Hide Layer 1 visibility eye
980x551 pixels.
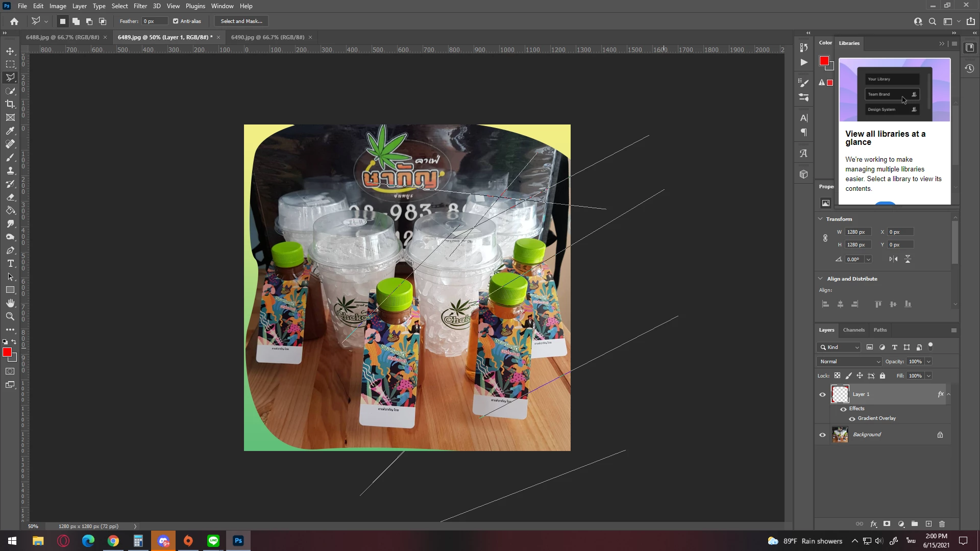[822, 394]
